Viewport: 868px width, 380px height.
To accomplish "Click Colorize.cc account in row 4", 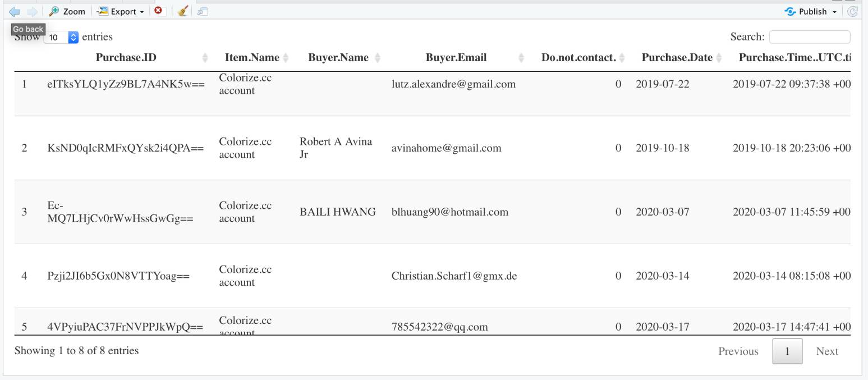I will pos(245,276).
